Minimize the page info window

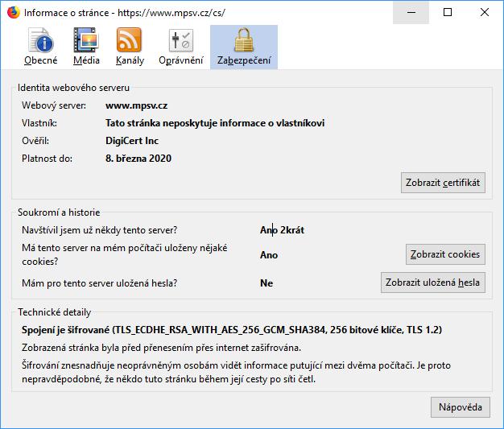pos(411,13)
